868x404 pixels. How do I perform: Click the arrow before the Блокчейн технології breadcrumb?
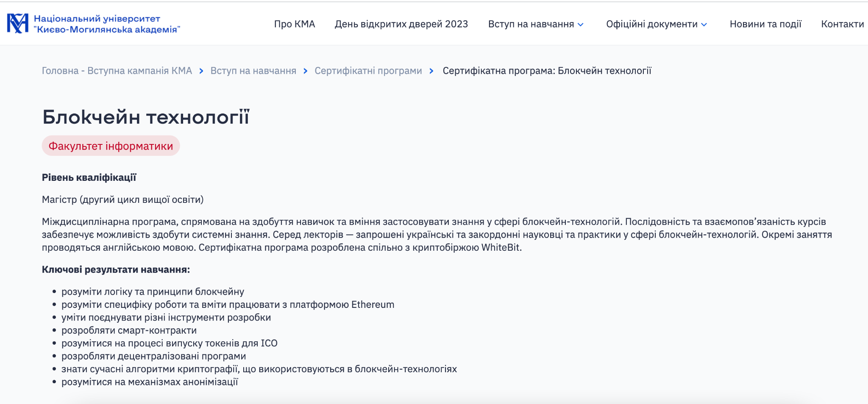(431, 71)
